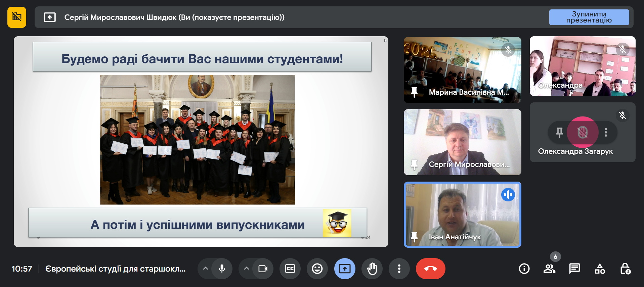Pin Сергій Мирославович tile using pin icon

click(414, 164)
